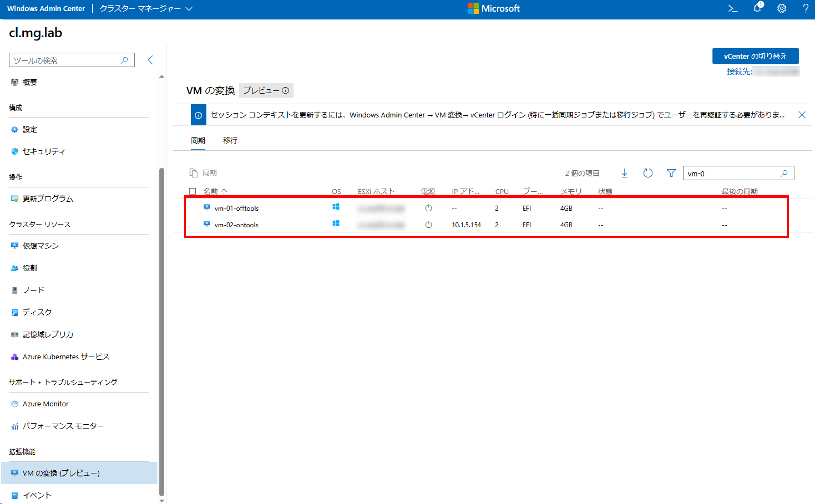This screenshot has width=815, height=504.
Task: Switch to the 同期 tab
Action: [x=198, y=140]
